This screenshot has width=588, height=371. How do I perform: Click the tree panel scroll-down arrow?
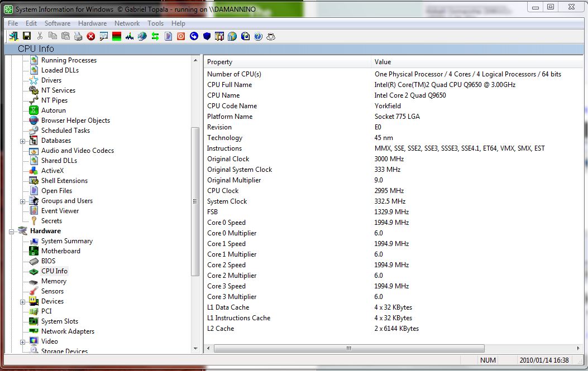[195, 349]
